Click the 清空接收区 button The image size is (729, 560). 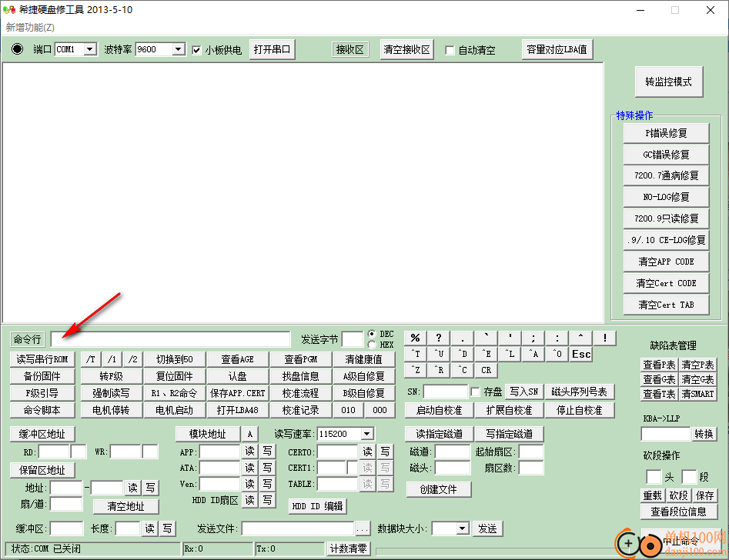[406, 49]
